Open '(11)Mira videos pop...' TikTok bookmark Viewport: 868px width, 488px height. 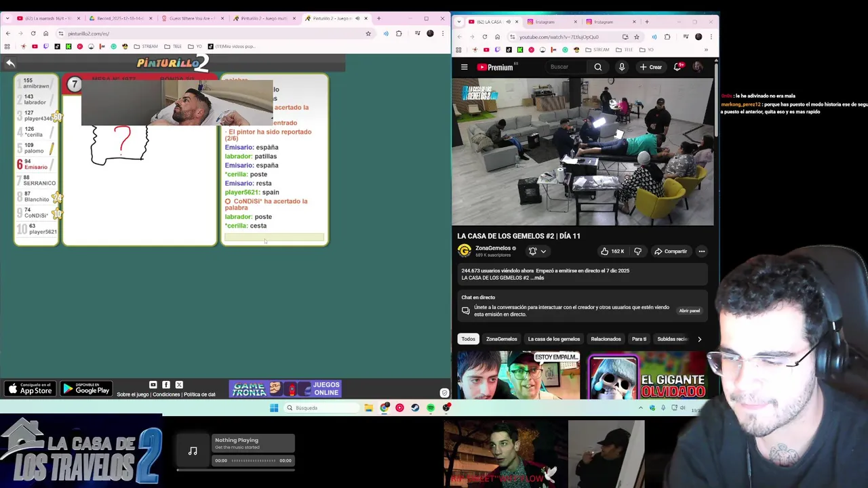point(231,47)
